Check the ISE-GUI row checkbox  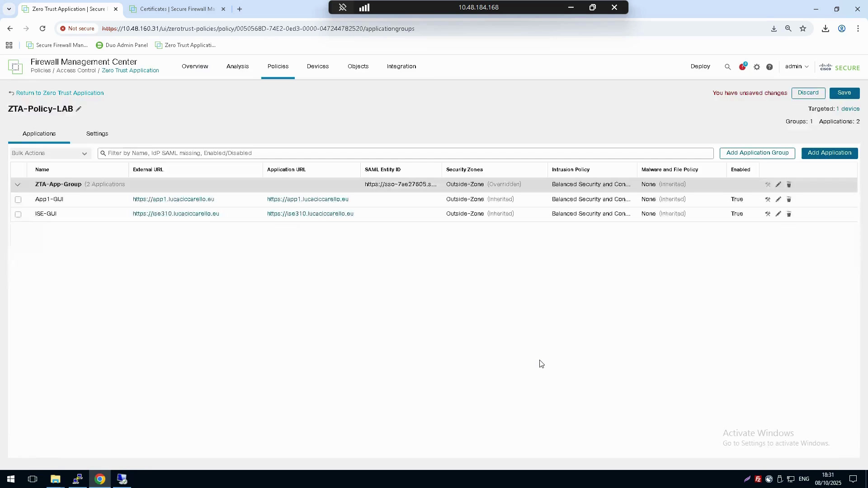18,214
